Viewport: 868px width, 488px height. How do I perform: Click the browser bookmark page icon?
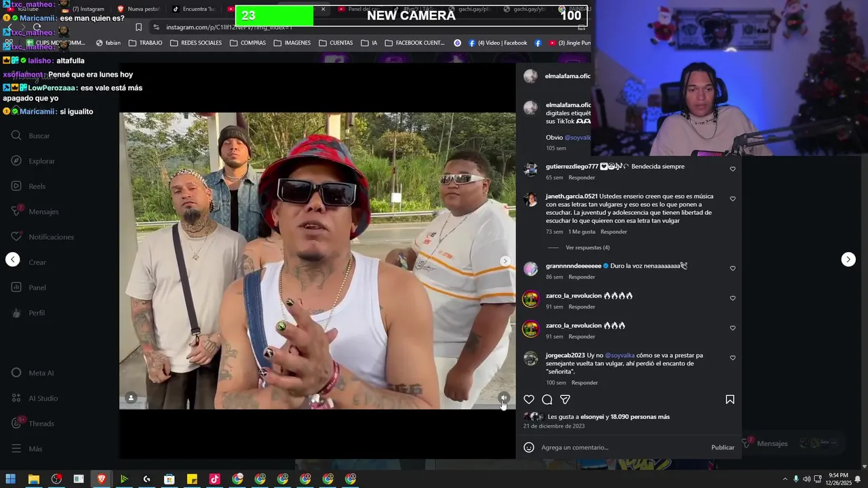(138, 27)
